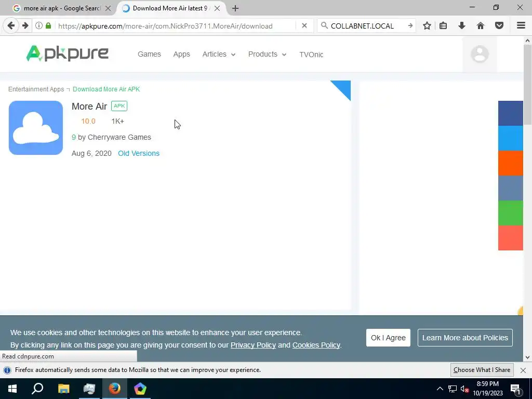Open Windows search on taskbar

tap(37, 389)
